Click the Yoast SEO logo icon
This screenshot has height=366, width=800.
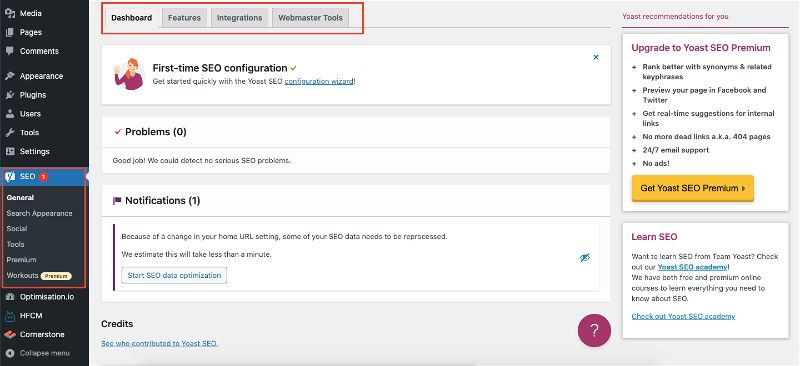(x=10, y=177)
